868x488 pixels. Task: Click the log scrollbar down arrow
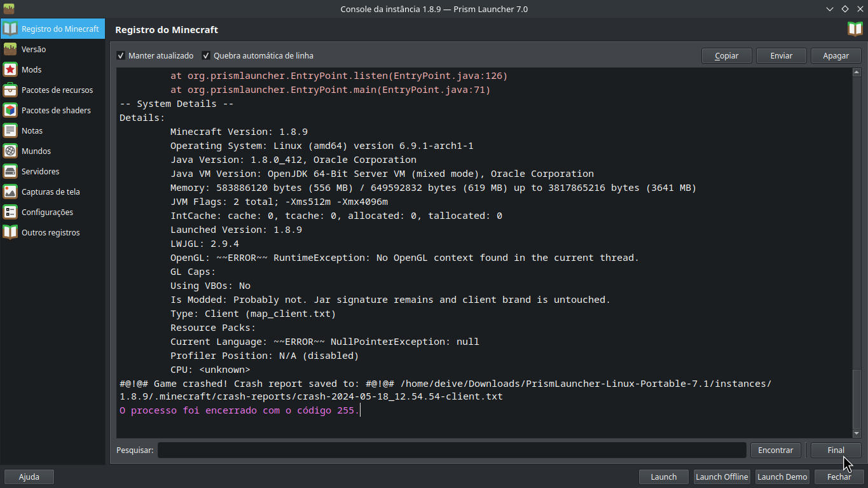(856, 433)
